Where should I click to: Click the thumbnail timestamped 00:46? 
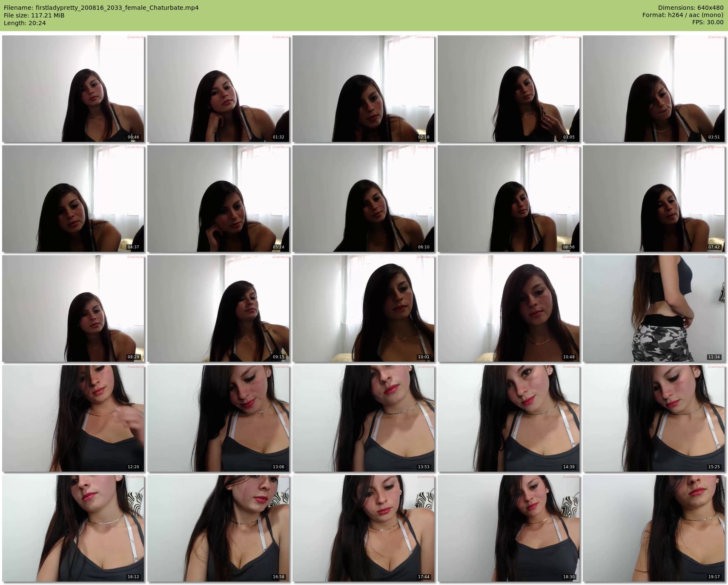(73, 89)
